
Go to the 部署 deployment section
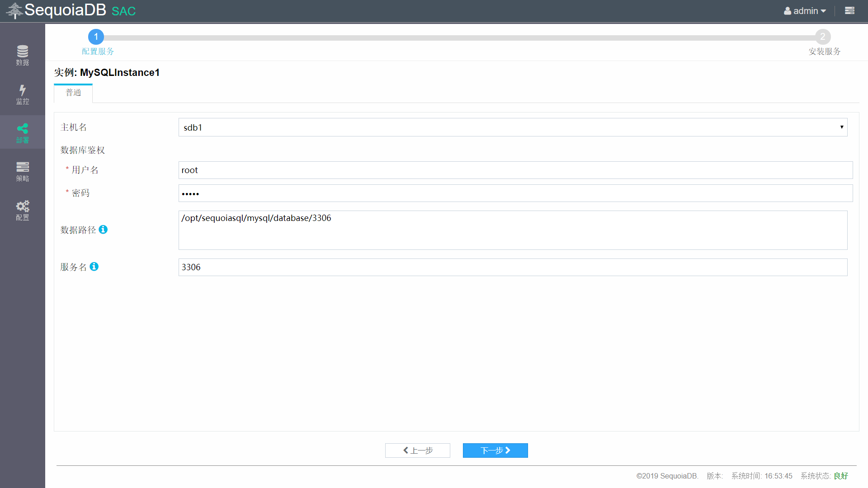(23, 133)
